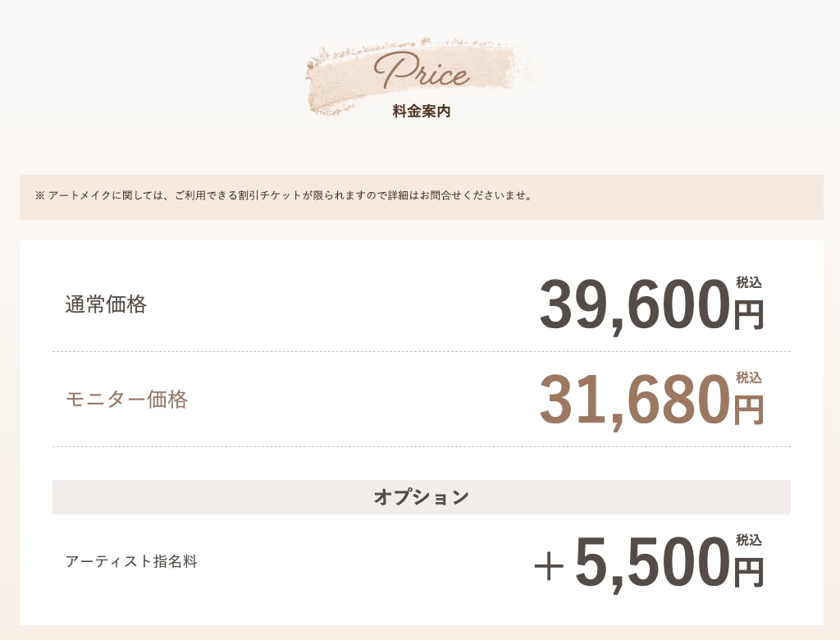Image resolution: width=840 pixels, height=640 pixels.
Task: Click the 5,500 option price amount
Action: point(653,562)
